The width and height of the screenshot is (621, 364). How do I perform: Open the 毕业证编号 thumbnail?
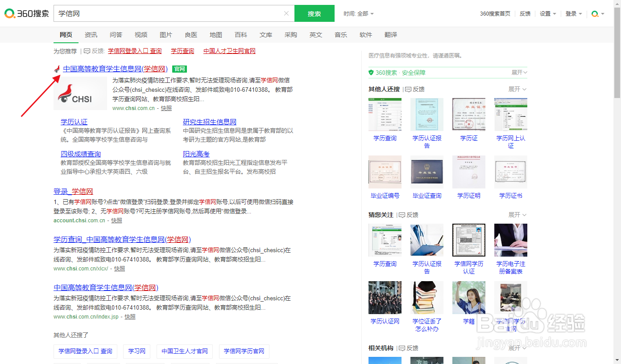385,172
